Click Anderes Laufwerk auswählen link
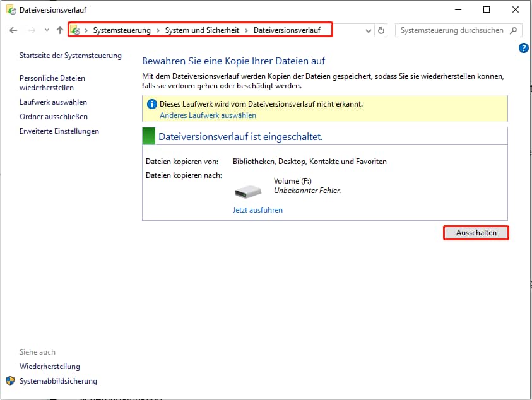The image size is (532, 400). coord(208,115)
